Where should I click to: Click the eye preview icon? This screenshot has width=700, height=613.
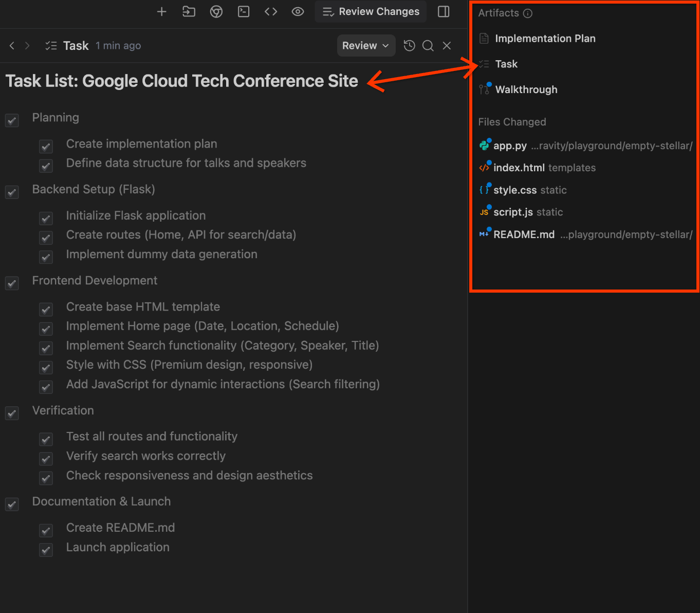click(x=298, y=11)
